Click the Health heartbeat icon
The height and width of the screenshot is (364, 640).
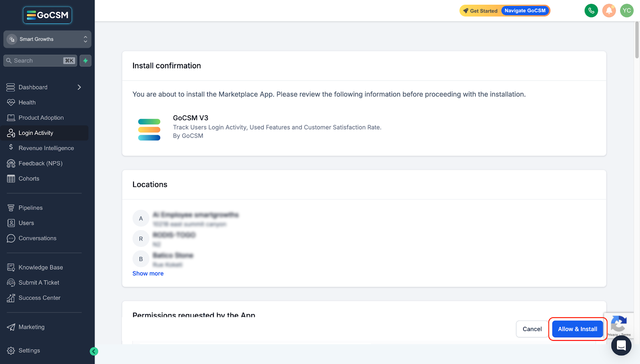coord(11,102)
